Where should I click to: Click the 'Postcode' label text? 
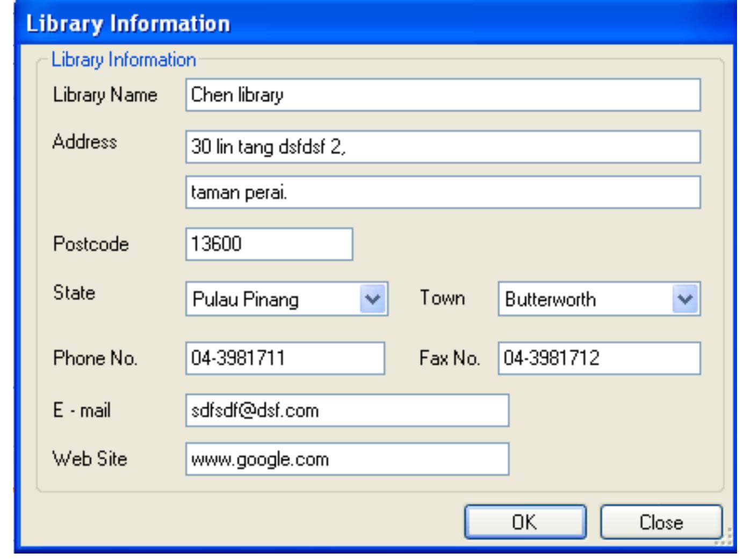click(x=91, y=244)
